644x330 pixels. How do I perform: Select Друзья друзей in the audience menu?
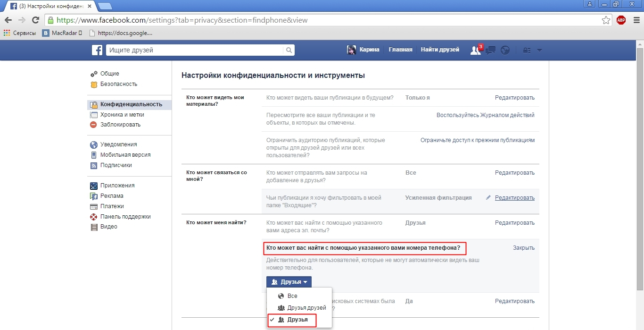pos(299,308)
